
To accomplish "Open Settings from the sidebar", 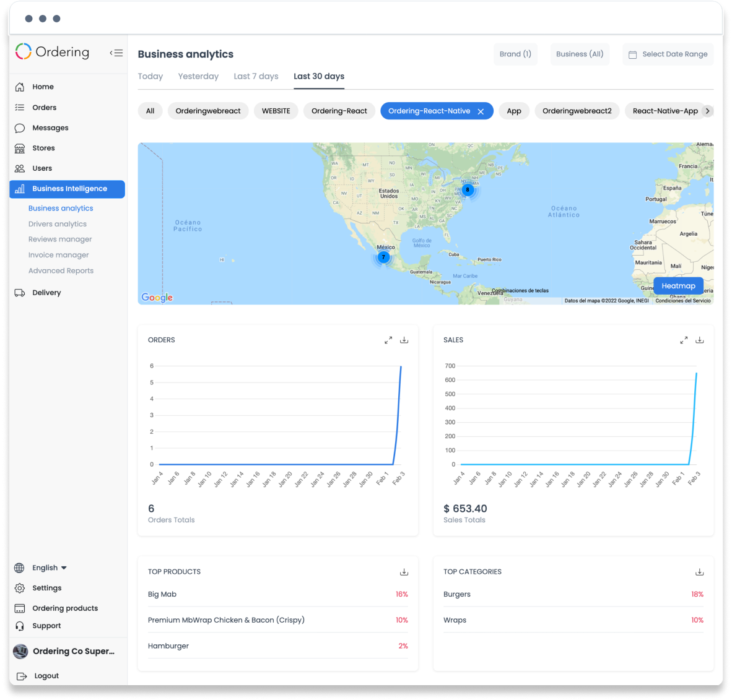I will pyautogui.click(x=46, y=588).
